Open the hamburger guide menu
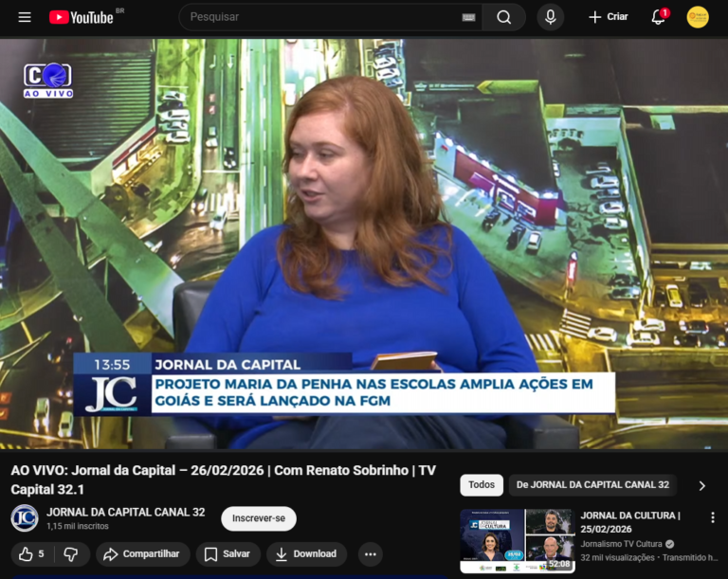The width and height of the screenshot is (728, 579). pyautogui.click(x=25, y=17)
